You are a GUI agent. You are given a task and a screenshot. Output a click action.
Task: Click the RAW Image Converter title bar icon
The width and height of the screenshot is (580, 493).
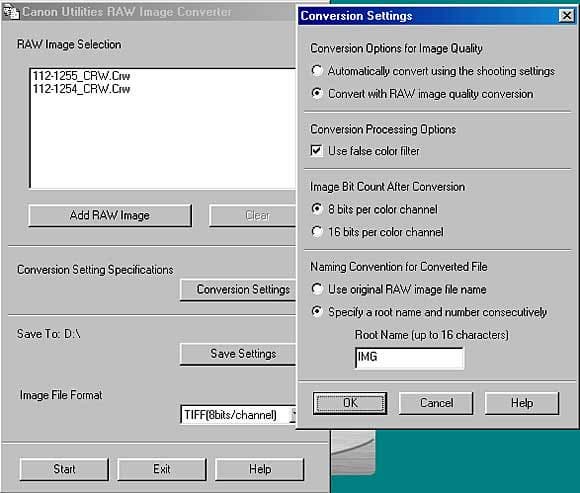tap(11, 11)
